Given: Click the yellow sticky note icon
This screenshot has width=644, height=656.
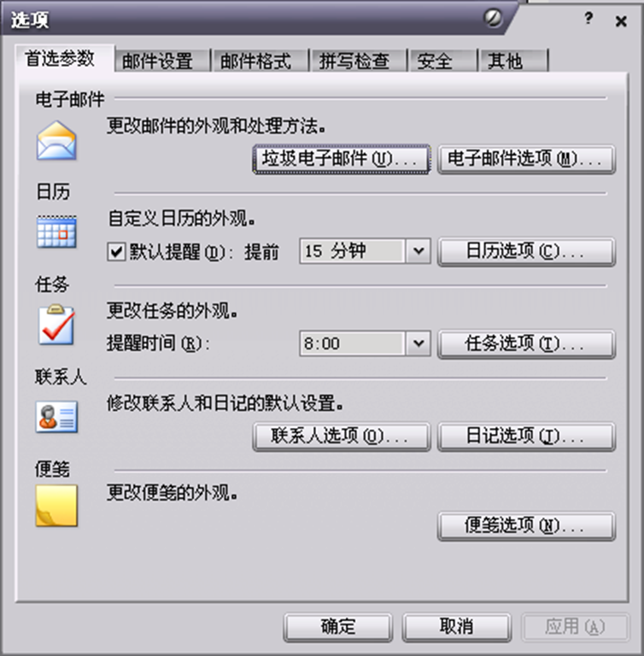Looking at the screenshot, I should pos(56,506).
